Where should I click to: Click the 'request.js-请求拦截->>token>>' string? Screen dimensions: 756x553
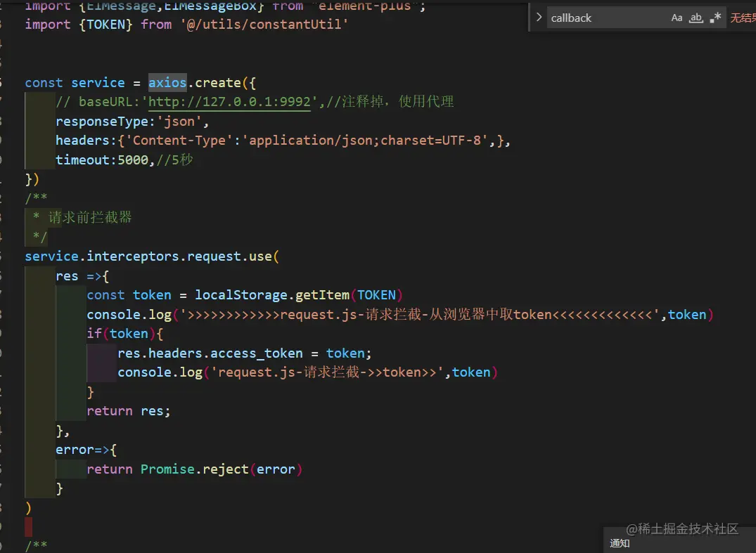327,372
